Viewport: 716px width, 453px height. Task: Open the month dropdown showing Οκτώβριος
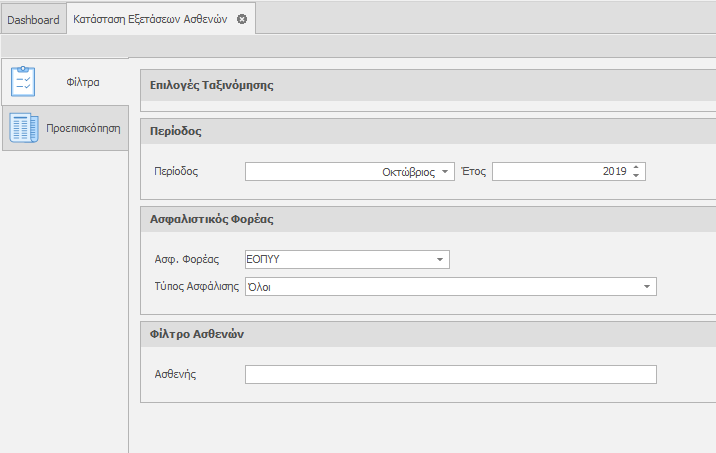[445, 172]
